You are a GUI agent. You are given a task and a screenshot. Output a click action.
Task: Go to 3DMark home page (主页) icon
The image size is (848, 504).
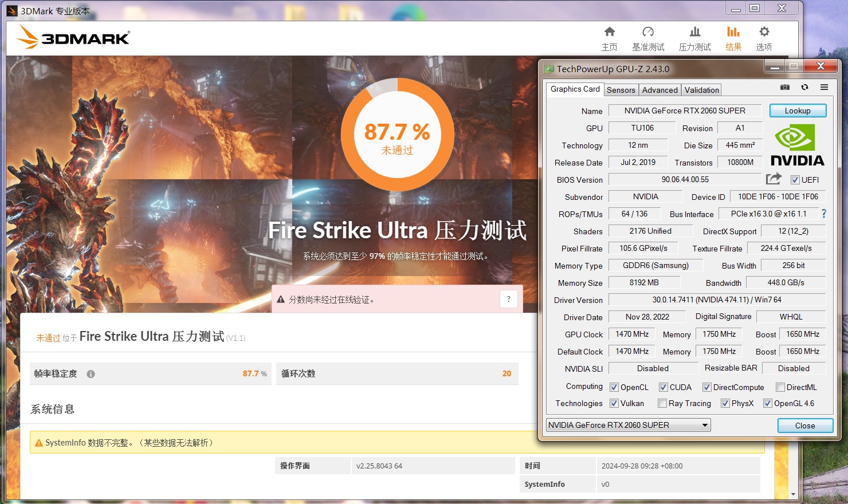click(x=610, y=31)
